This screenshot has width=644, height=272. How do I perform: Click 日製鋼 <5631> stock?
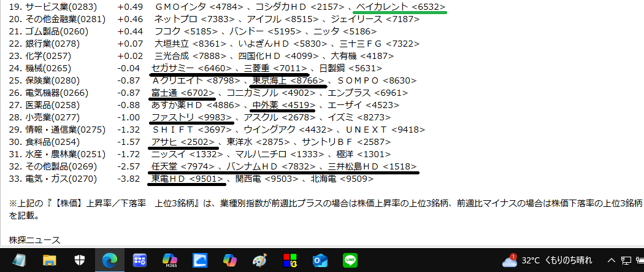[x=351, y=68]
